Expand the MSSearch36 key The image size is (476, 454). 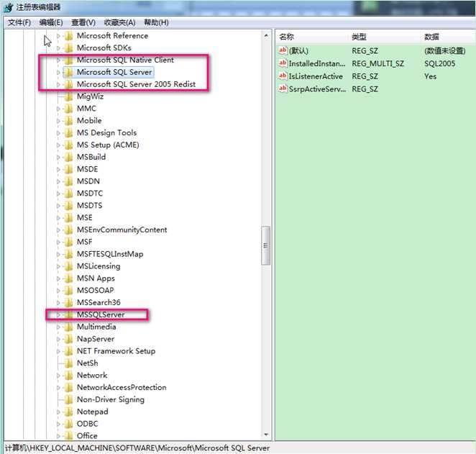[x=58, y=303]
